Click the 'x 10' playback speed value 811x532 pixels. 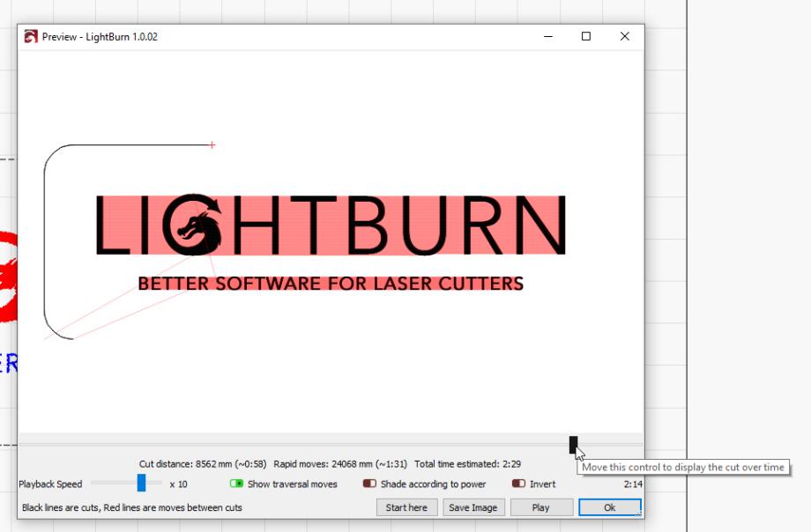[178, 484]
